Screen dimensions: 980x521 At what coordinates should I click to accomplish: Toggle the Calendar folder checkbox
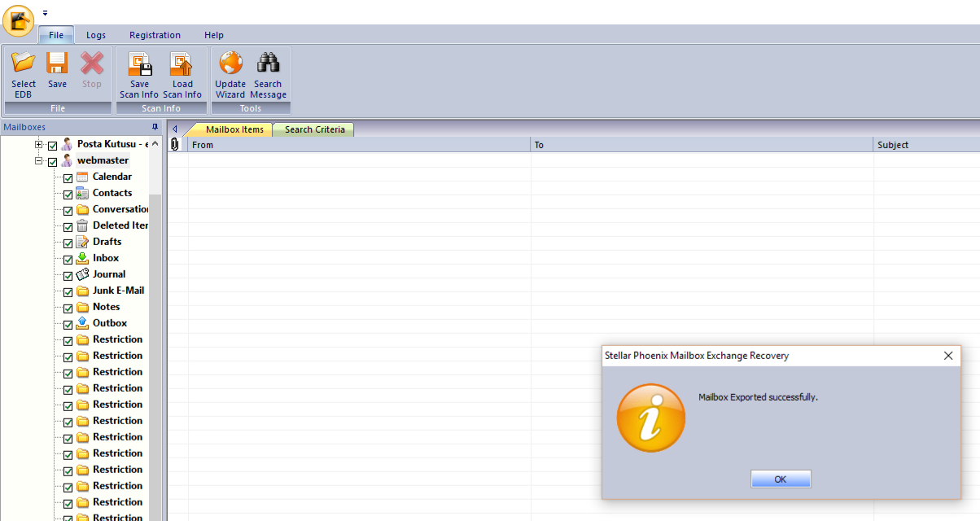click(x=68, y=178)
